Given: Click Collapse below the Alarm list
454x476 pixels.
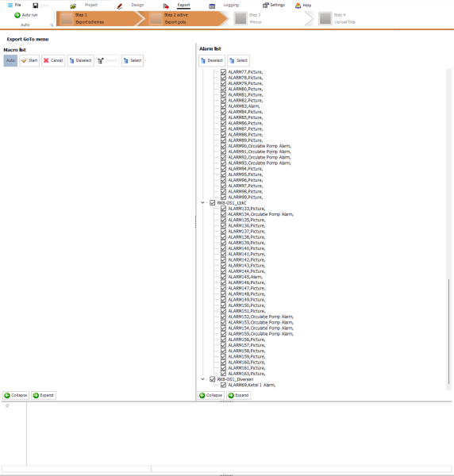Looking at the screenshot, I should (211, 395).
